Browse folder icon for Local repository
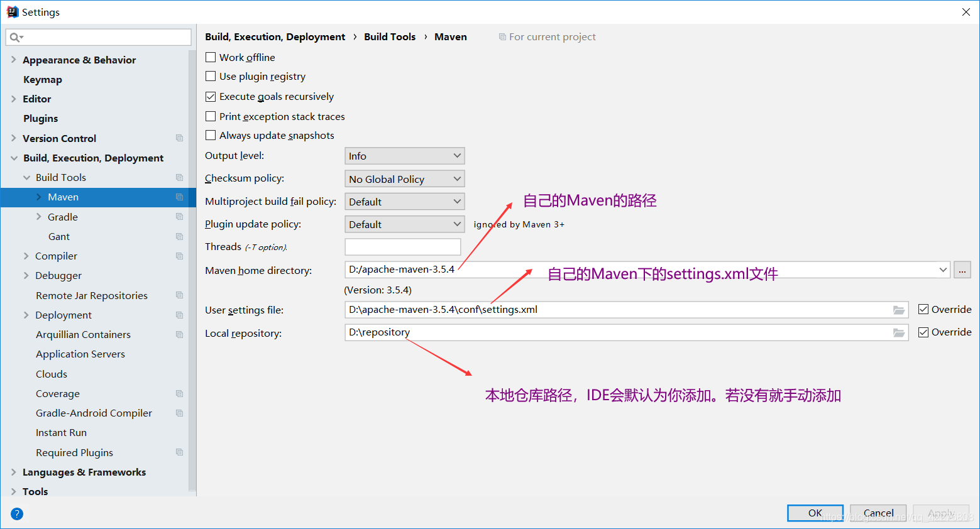The width and height of the screenshot is (980, 529). (x=899, y=332)
